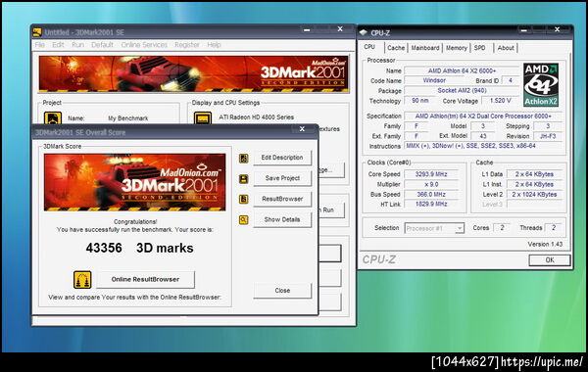588x372 pixels.
Task: Click the Core Voltage value 1.520 V
Action: (x=500, y=101)
